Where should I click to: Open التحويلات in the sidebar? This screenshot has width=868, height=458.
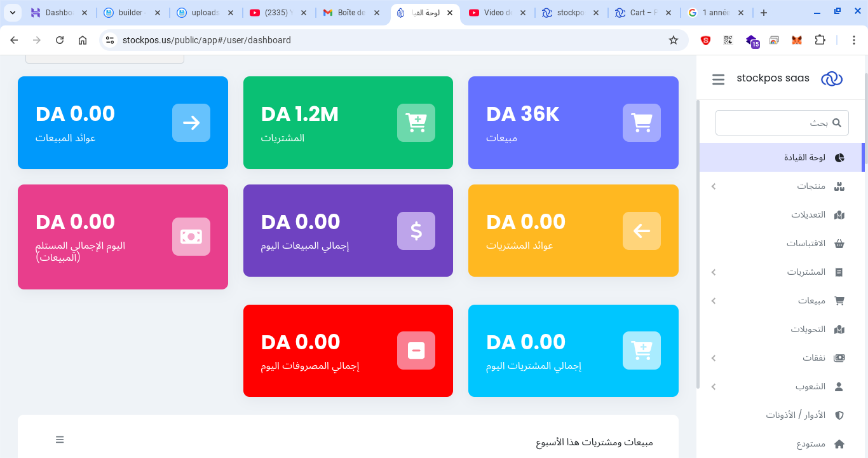pos(808,330)
